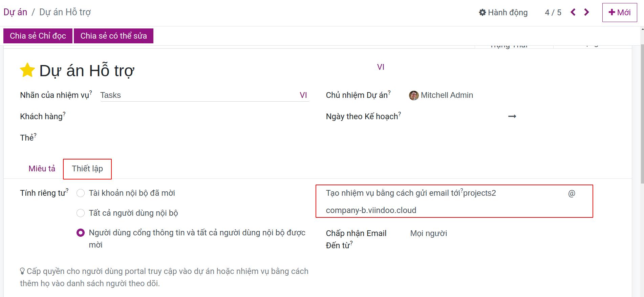Image resolution: width=644 pixels, height=297 pixels.
Task: Select Tài khoản nội bộ đã mời
Action: coord(81,193)
